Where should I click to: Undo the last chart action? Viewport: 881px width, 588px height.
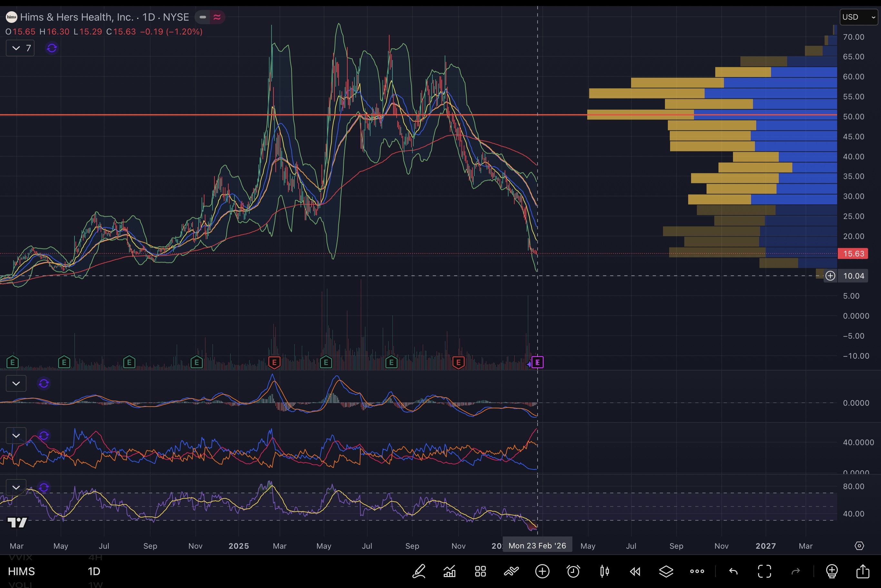733,571
